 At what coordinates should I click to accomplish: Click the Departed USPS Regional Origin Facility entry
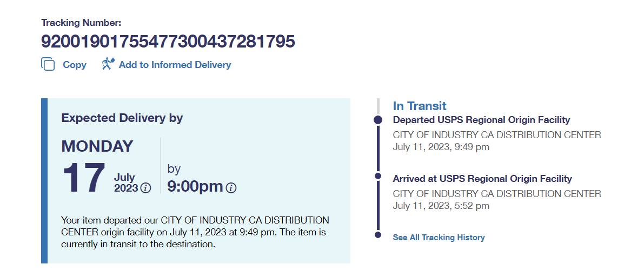click(x=481, y=120)
